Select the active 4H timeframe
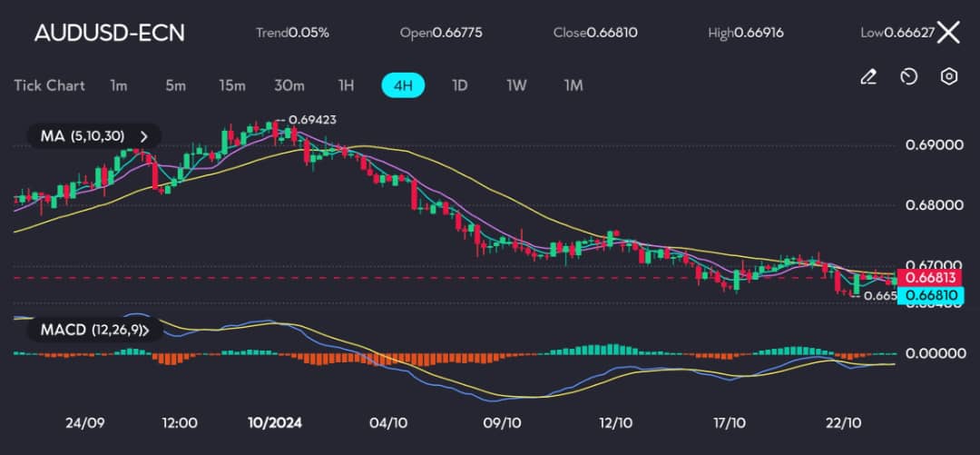 pyautogui.click(x=403, y=85)
